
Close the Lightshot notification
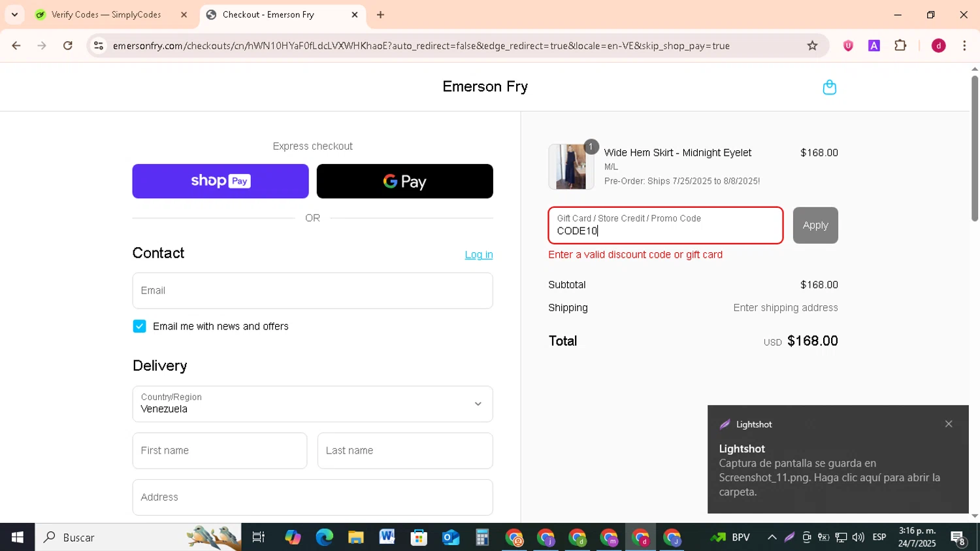(x=949, y=424)
